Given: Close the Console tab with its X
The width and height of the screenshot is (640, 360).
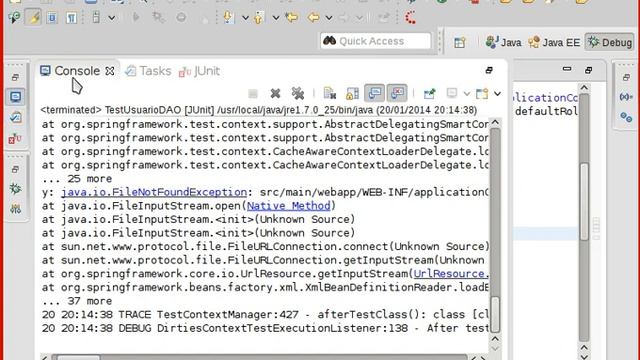Looking at the screenshot, I should (x=109, y=71).
